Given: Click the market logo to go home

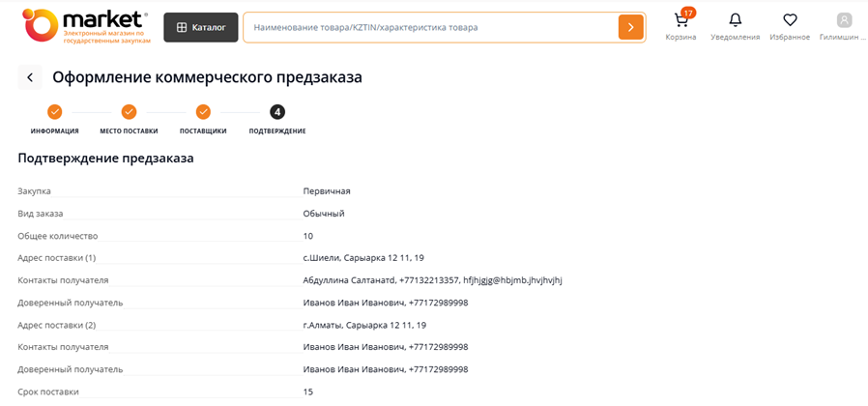Looking at the screenshot, I should click(85, 26).
